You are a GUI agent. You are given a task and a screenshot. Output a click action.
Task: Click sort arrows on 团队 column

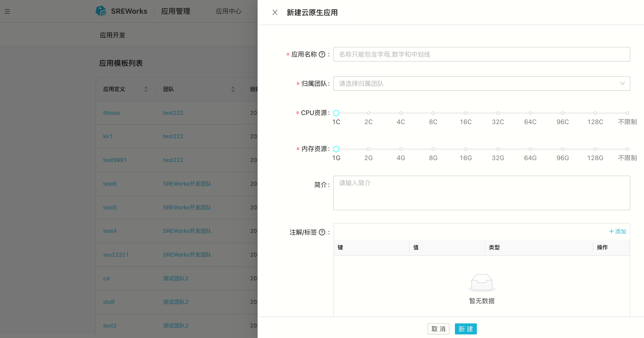[233, 89]
